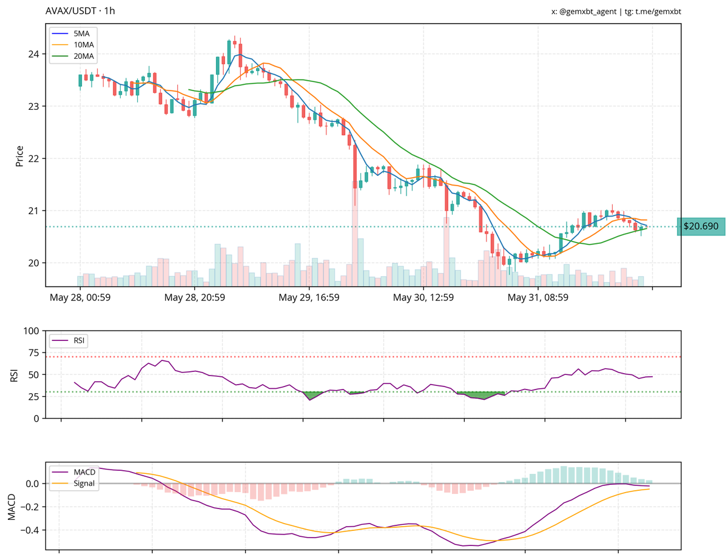The width and height of the screenshot is (728, 560).
Task: Click the 20MA legend entry
Action: [x=73, y=55]
